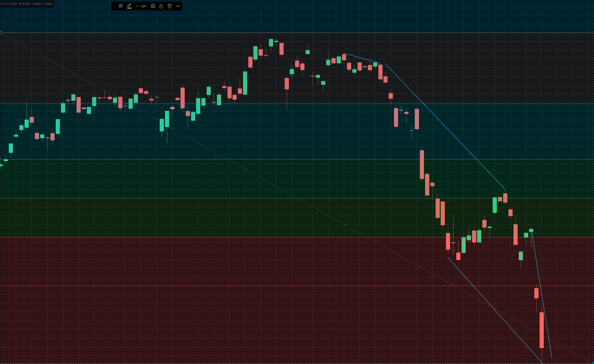The image size is (594, 364).
Task: Open drawing templates from floating toolbar
Action: [x=121, y=6]
